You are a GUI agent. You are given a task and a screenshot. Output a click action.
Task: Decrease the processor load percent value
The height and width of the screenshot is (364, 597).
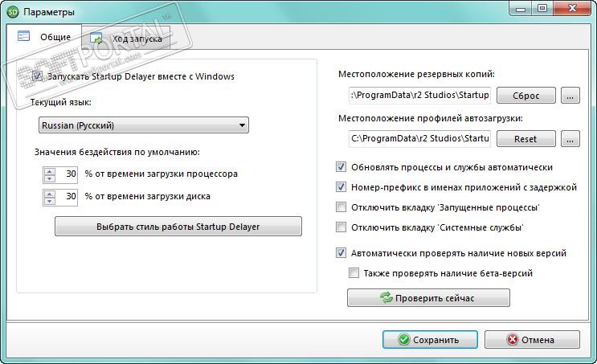[x=50, y=178]
